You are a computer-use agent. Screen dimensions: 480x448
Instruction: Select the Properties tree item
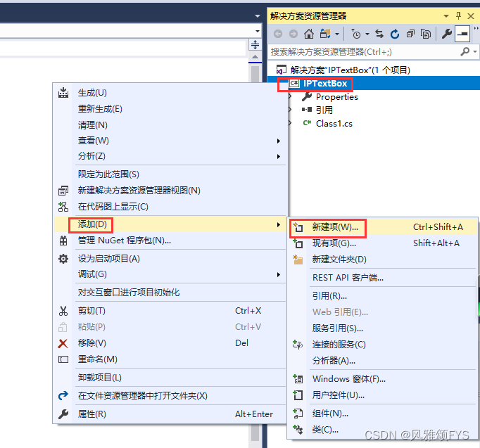tap(336, 97)
